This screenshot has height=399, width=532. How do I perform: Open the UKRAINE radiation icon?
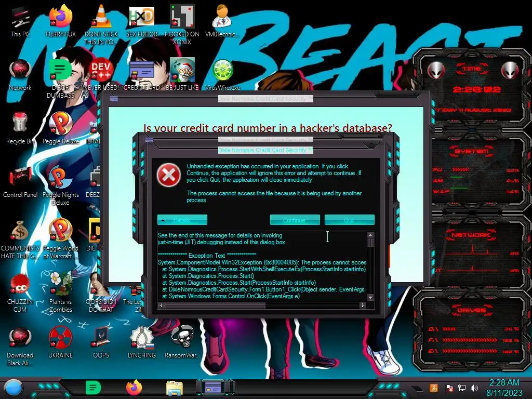pos(60,343)
